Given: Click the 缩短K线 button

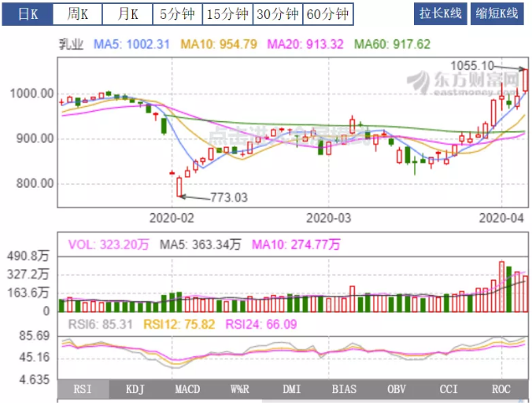Looking at the screenshot, I should coord(497,14).
